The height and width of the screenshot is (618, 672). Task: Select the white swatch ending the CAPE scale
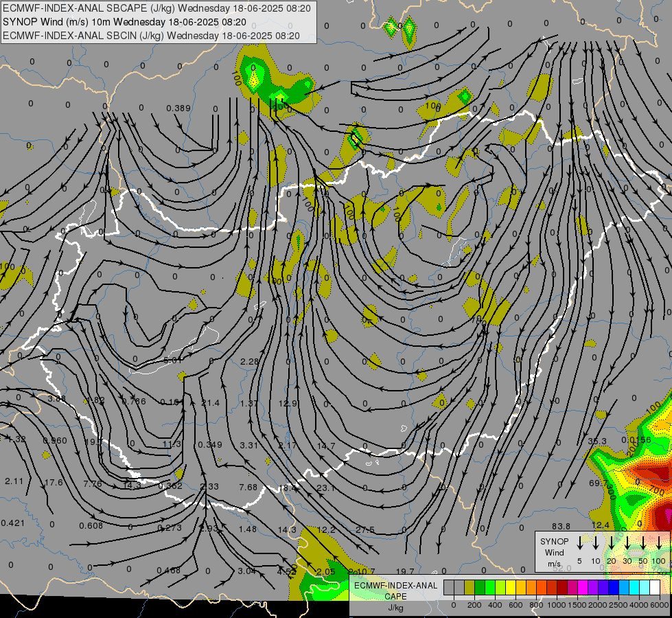(x=655, y=587)
